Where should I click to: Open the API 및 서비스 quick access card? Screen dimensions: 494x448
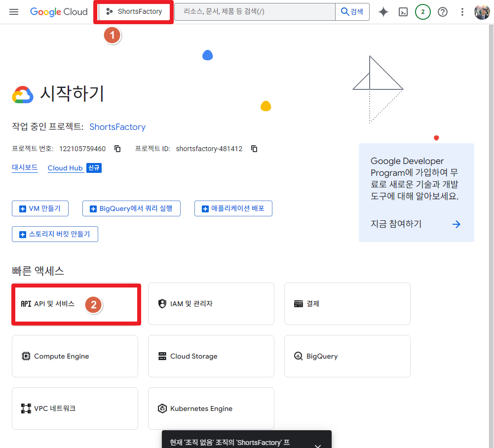[x=76, y=304]
